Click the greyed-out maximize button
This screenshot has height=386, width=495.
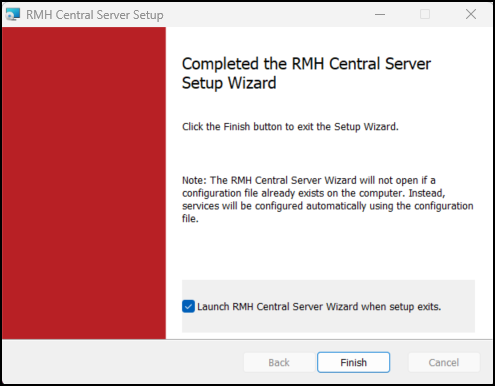click(425, 14)
